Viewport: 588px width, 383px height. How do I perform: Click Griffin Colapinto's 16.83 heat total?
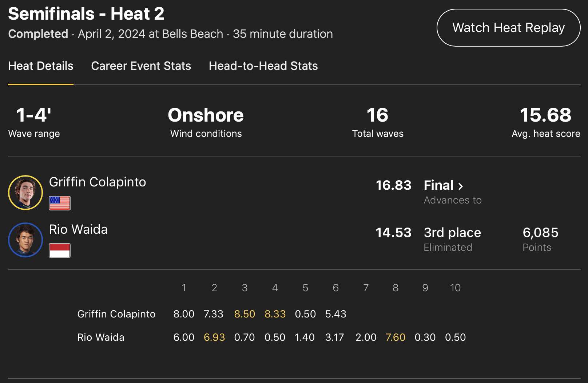coord(393,185)
